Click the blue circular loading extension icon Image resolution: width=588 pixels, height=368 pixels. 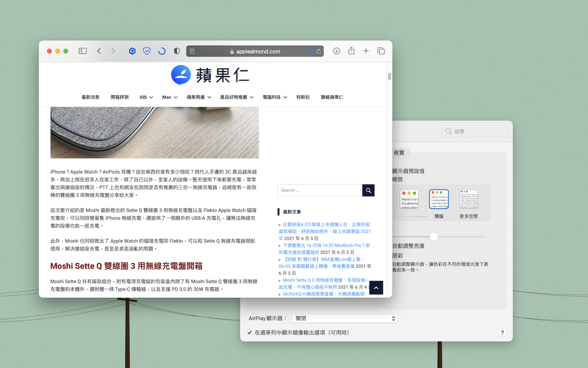162,51
